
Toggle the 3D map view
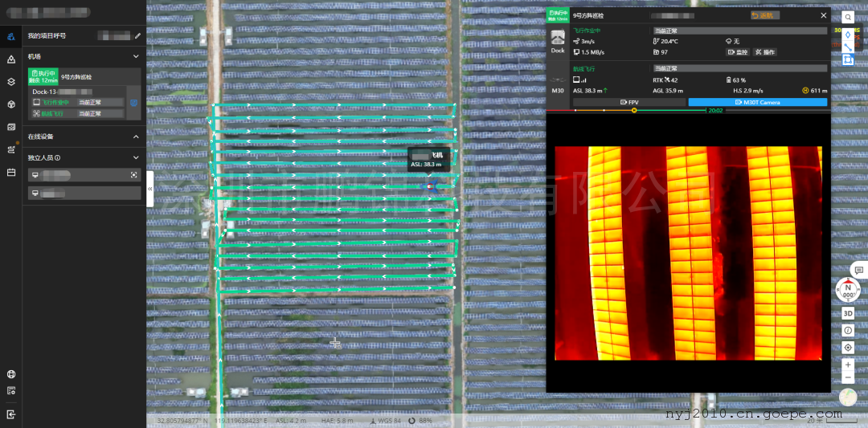(848, 313)
